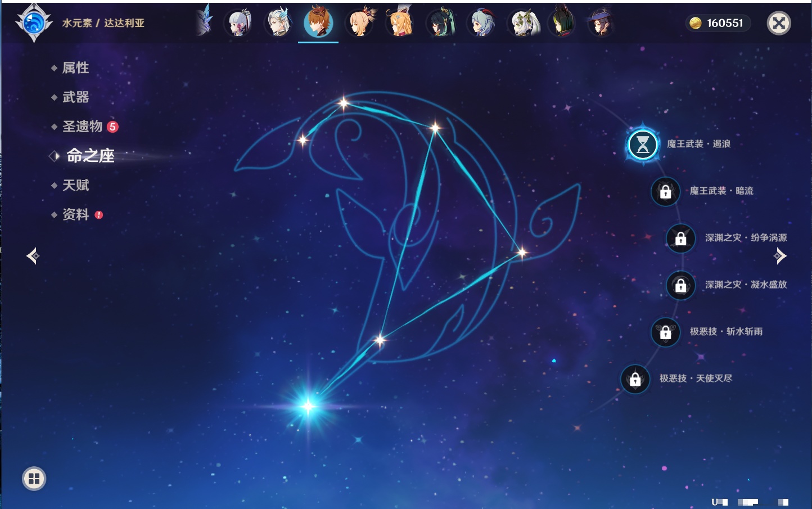Select the avatar wearing a purple witch hat

click(601, 23)
